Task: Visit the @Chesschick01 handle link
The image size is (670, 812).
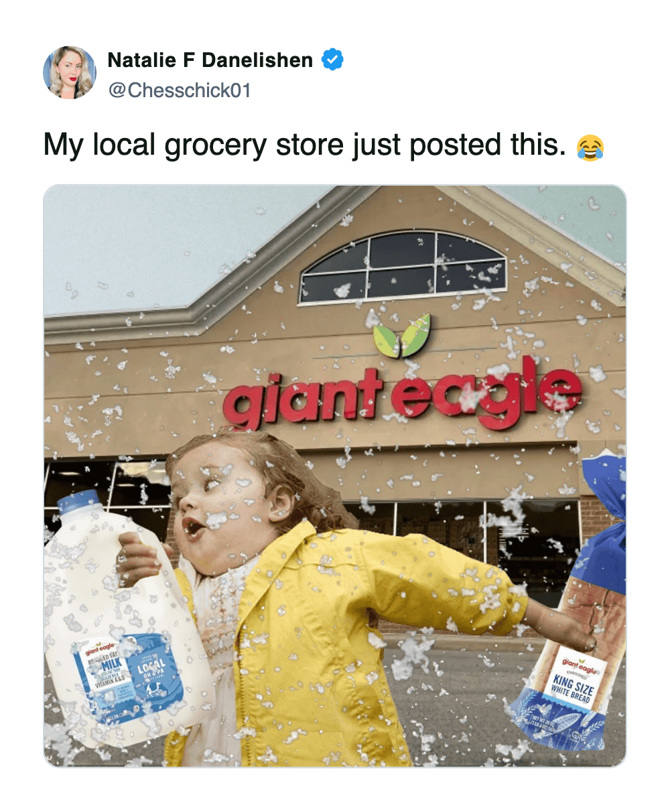Action: [180, 90]
